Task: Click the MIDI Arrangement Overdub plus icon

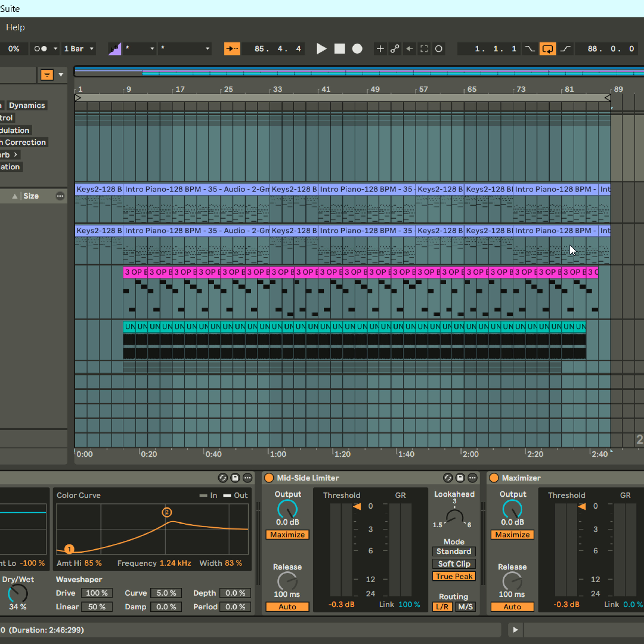Action: click(x=380, y=49)
